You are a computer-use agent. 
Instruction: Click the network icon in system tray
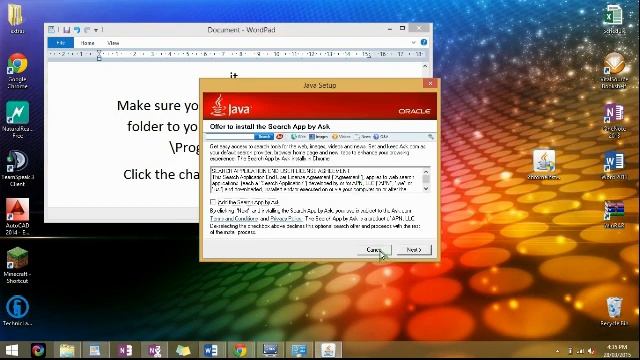(580, 351)
